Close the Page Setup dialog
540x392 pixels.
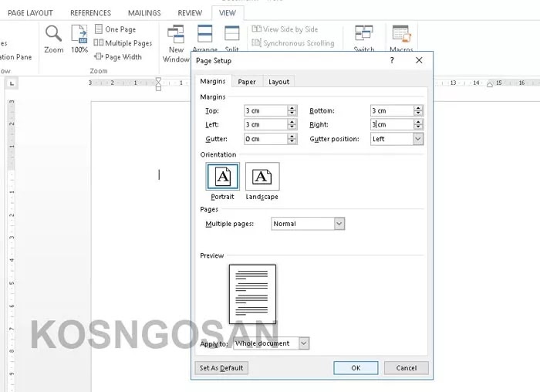click(419, 60)
